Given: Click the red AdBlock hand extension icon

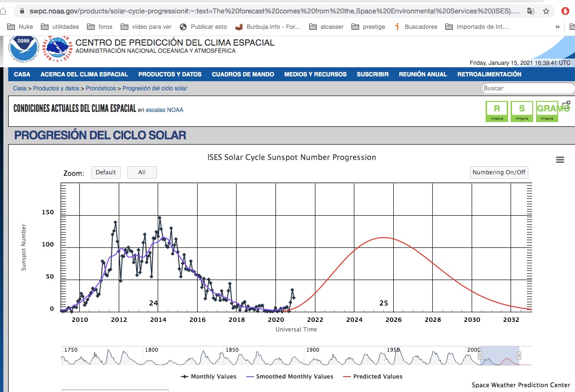Looking at the screenshot, I should (565, 11).
